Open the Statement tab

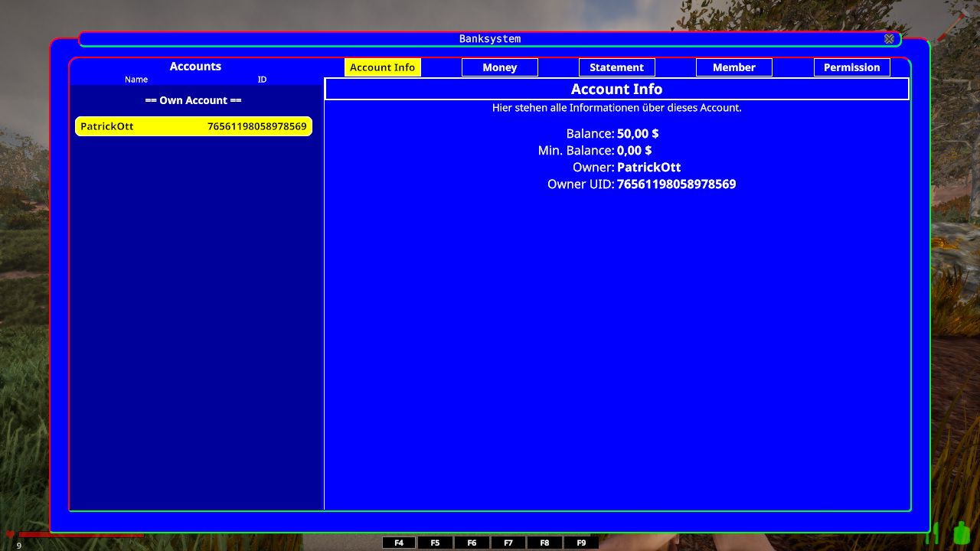point(616,67)
